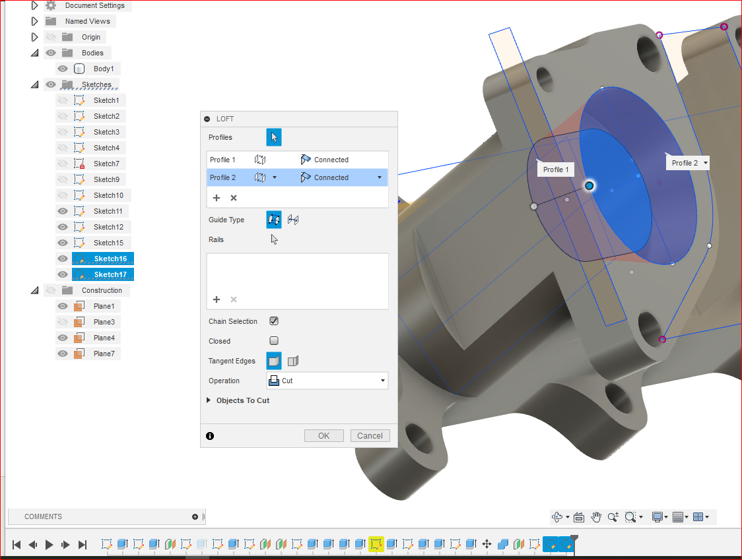Select the Zoom tool

[615, 517]
